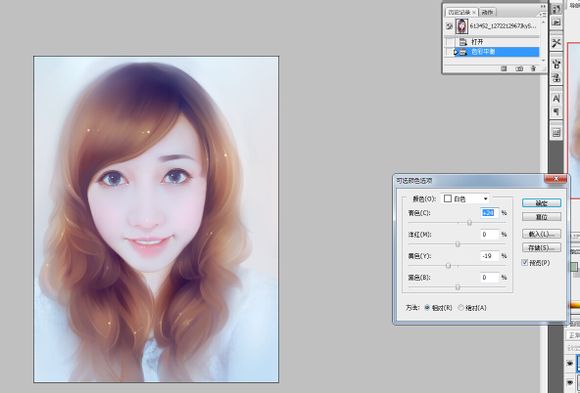This screenshot has height=393, width=580.
Task: Select the 相对(R) relative radio button
Action: point(427,308)
